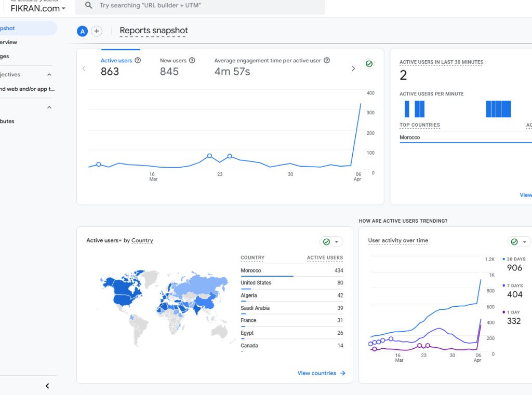Click the 845 new users value
Screen dimensions: 532x395
169,72
